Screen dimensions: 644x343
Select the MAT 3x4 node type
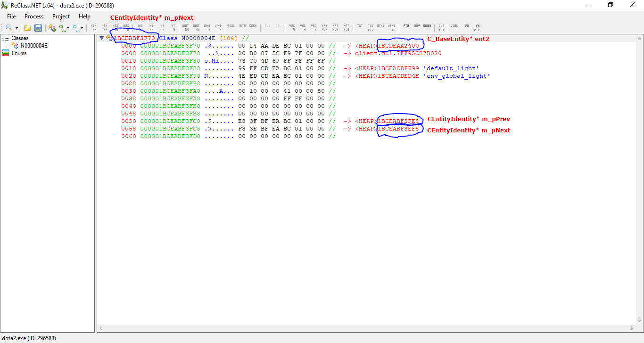[x=336, y=28]
